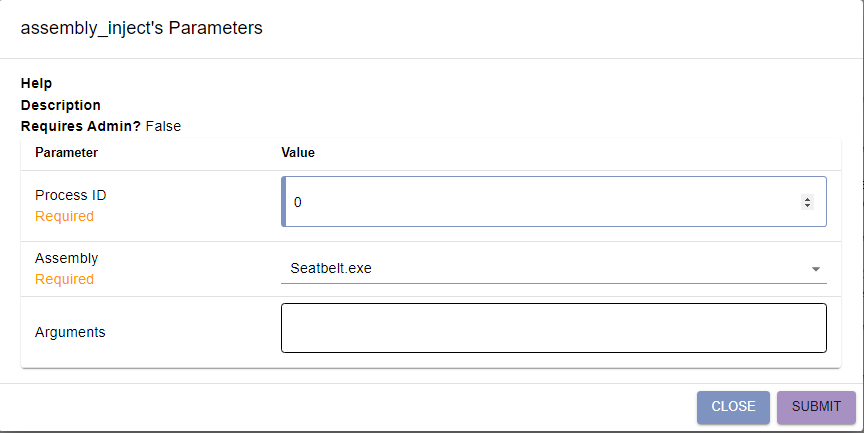Click the Assembly parameter label
The image size is (864, 433).
[x=67, y=258]
